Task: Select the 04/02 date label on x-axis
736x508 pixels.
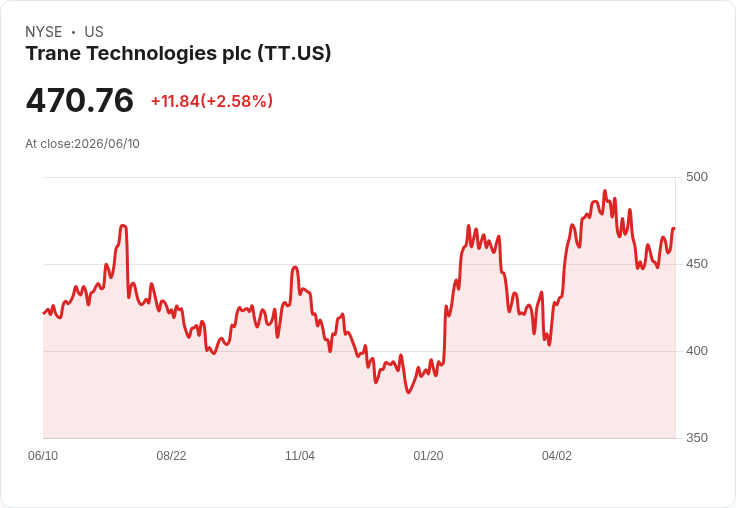Action: (x=557, y=455)
